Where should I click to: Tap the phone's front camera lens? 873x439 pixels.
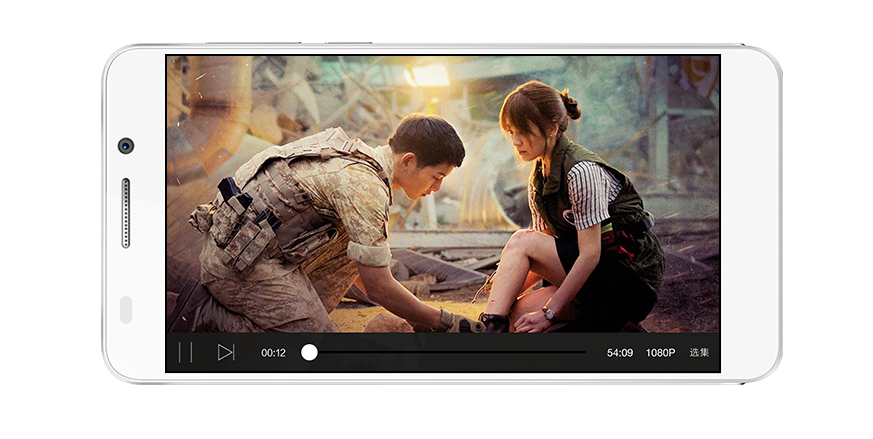point(126,146)
